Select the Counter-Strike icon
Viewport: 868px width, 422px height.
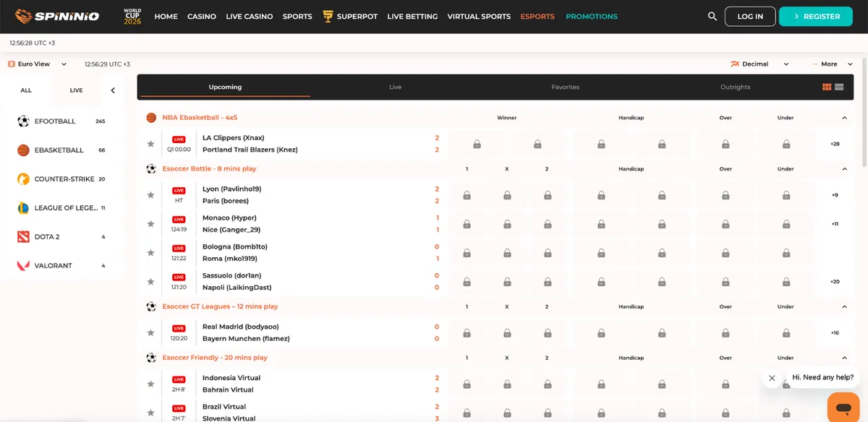tap(23, 179)
